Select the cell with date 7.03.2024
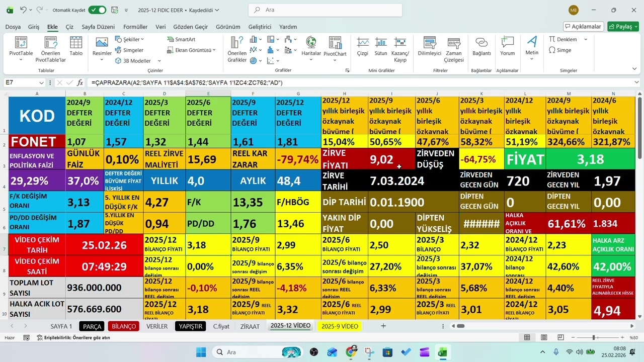This screenshot has height=362, width=644. (x=392, y=180)
